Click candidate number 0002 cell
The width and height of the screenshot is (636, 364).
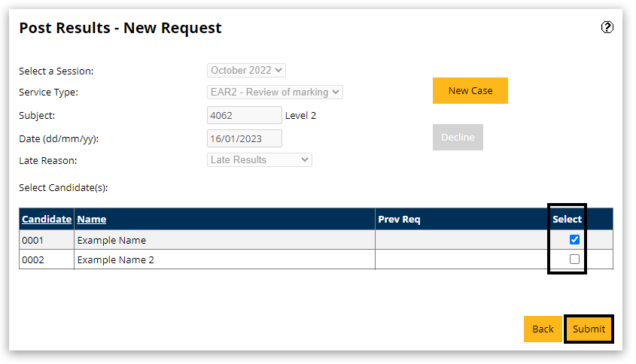(33, 260)
